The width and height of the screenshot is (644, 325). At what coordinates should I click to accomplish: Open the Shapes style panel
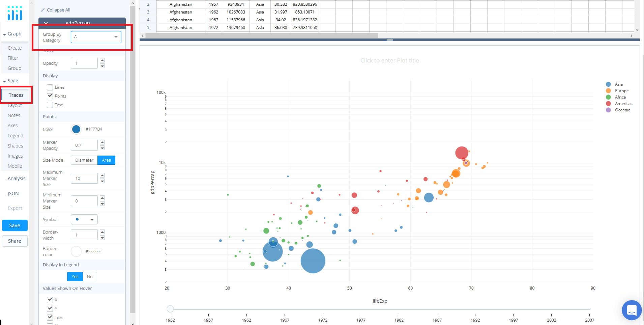(16, 146)
